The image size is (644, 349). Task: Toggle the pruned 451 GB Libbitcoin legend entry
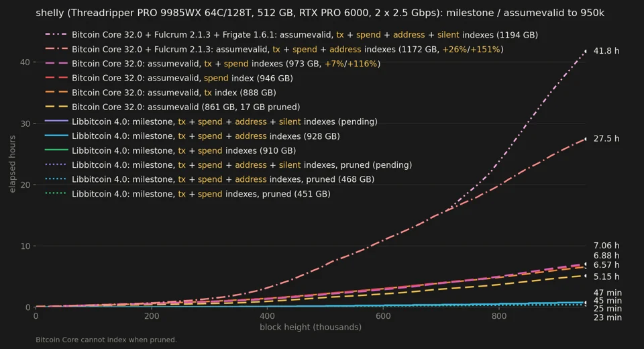188,193
